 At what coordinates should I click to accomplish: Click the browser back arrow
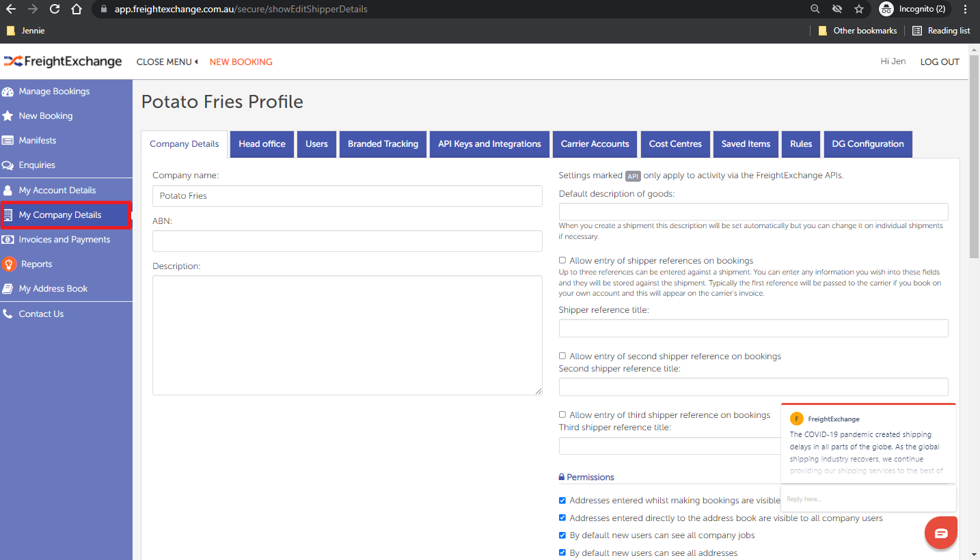(10, 9)
